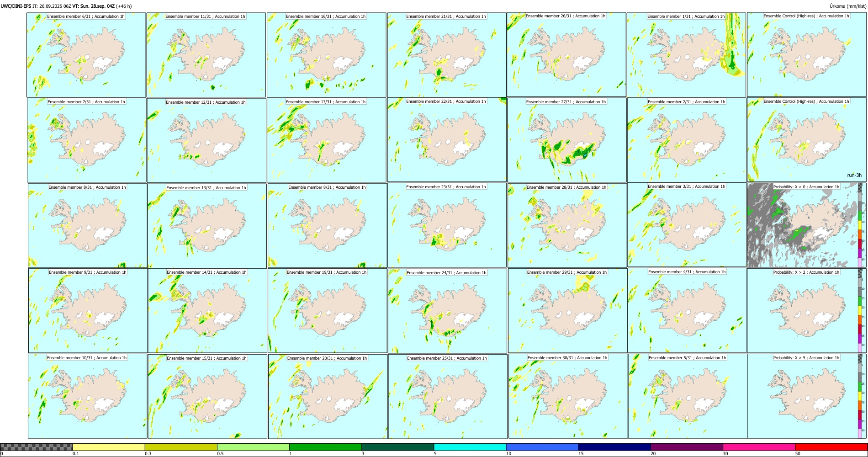Select the green 1–3 legend swatch
Image resolution: width=868 pixels, height=457 pixels.
coord(325,447)
